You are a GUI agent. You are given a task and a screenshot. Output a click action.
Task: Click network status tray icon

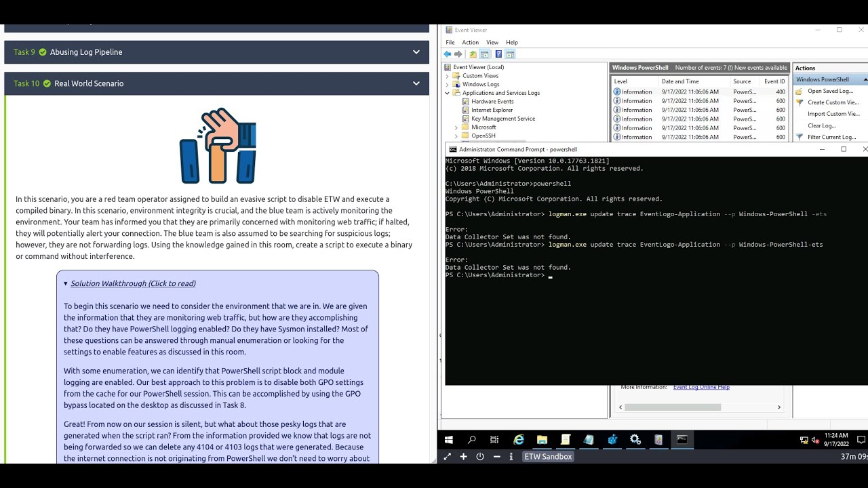point(804,440)
